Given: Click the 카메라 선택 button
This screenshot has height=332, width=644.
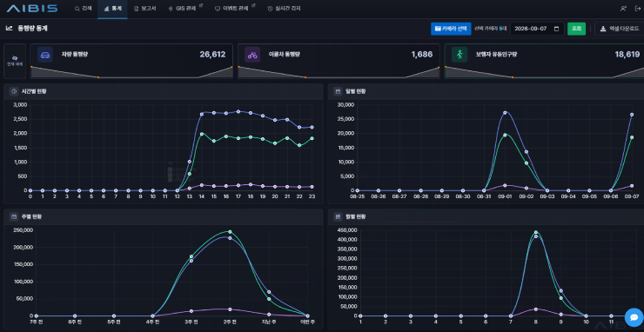Looking at the screenshot, I should [x=451, y=29].
